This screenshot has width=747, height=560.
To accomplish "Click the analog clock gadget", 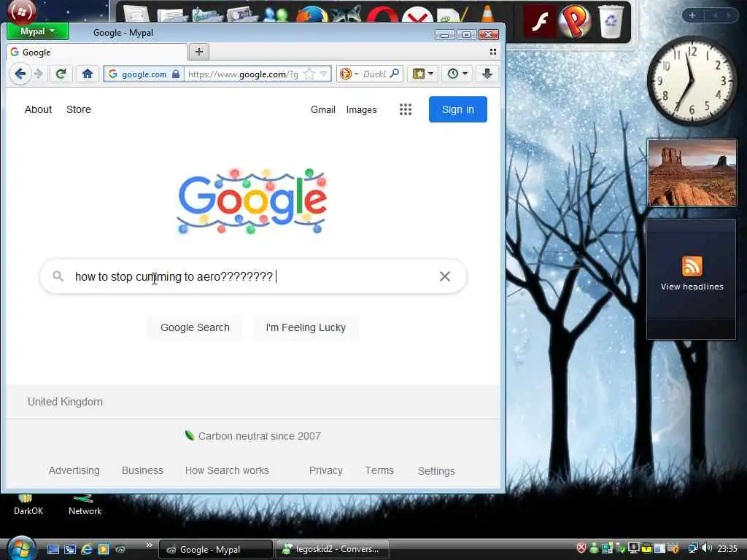I will click(692, 80).
